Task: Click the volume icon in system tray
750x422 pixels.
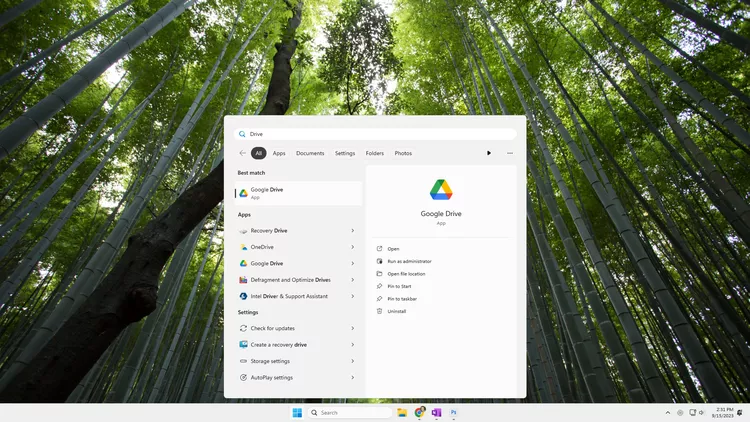Action: (x=702, y=412)
